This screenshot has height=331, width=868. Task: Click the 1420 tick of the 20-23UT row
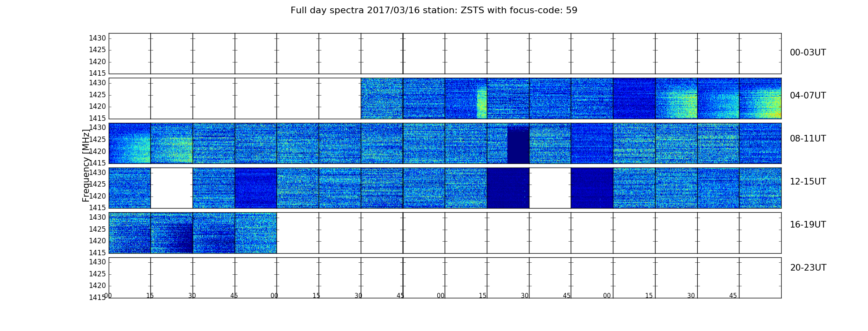[x=98, y=286]
